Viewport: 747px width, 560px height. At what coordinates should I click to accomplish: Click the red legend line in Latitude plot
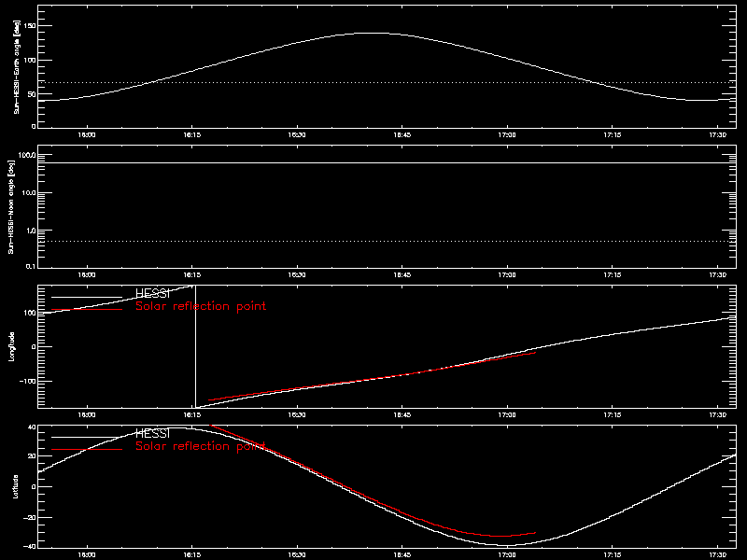pos(87,450)
